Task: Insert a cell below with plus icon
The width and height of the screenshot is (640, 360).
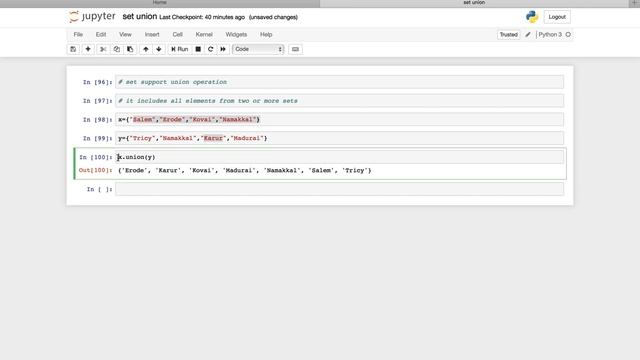Action: [x=88, y=49]
